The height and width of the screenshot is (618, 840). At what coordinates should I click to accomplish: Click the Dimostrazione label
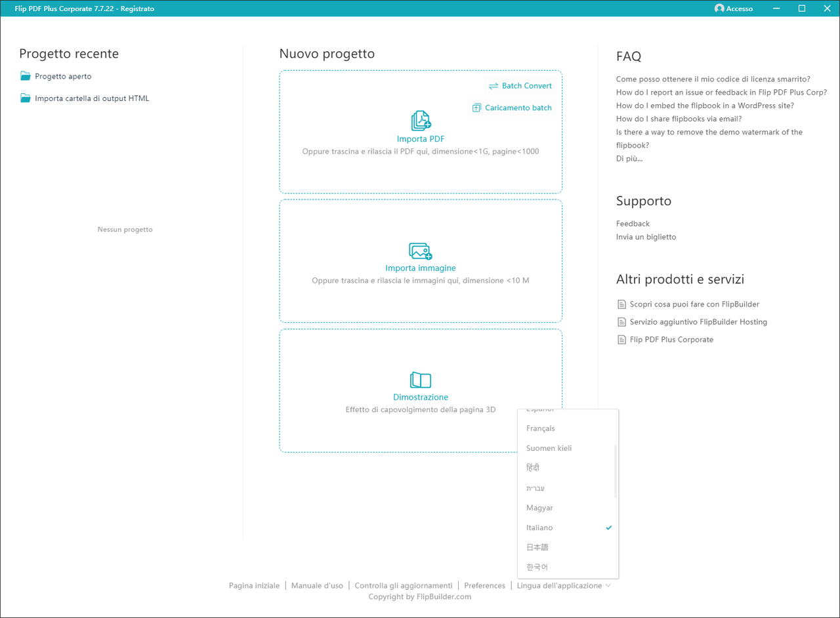tap(421, 398)
